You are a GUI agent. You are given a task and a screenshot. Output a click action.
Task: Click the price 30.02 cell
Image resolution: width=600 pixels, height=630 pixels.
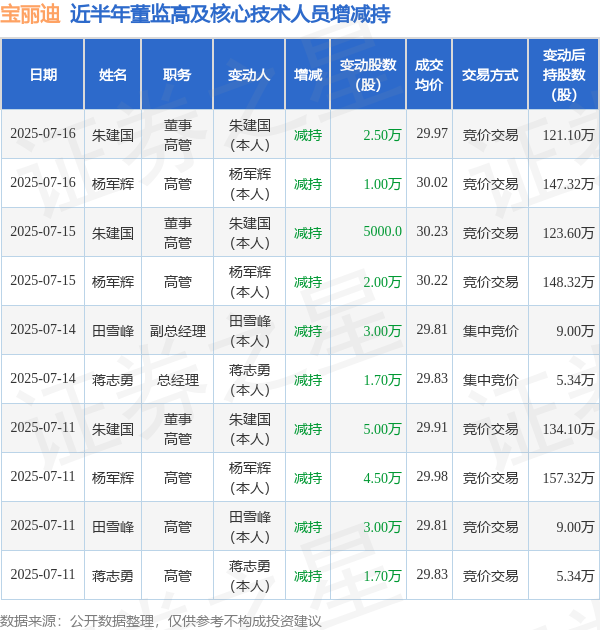(x=432, y=182)
